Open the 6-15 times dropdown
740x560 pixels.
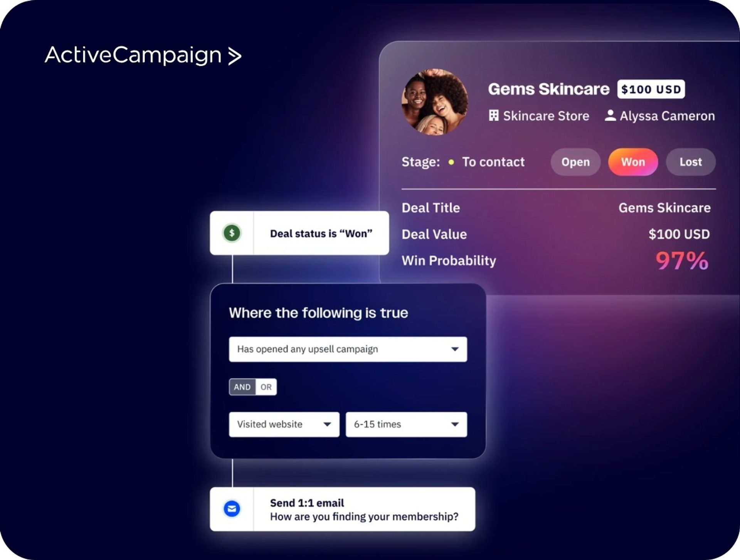point(406,424)
